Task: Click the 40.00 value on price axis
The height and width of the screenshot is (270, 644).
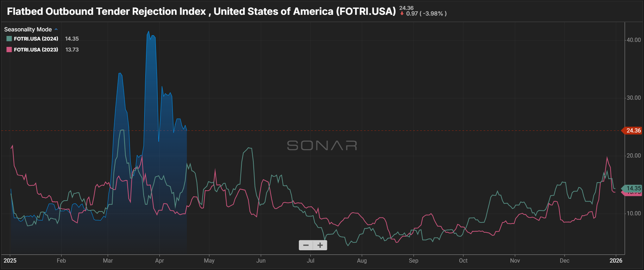Action: click(633, 40)
